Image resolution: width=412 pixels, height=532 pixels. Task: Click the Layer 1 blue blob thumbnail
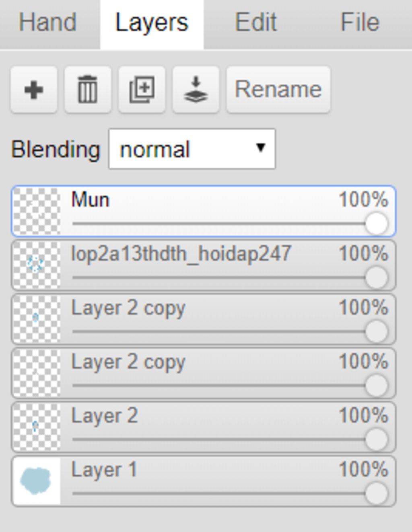(x=36, y=481)
